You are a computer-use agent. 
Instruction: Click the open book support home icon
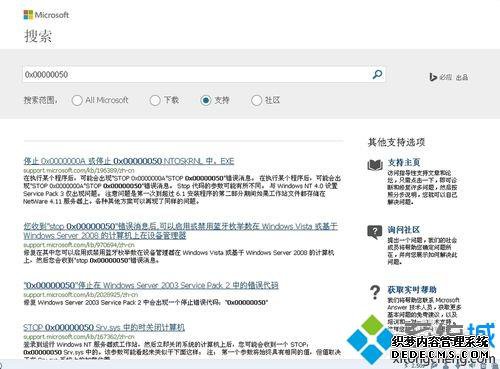click(375, 165)
